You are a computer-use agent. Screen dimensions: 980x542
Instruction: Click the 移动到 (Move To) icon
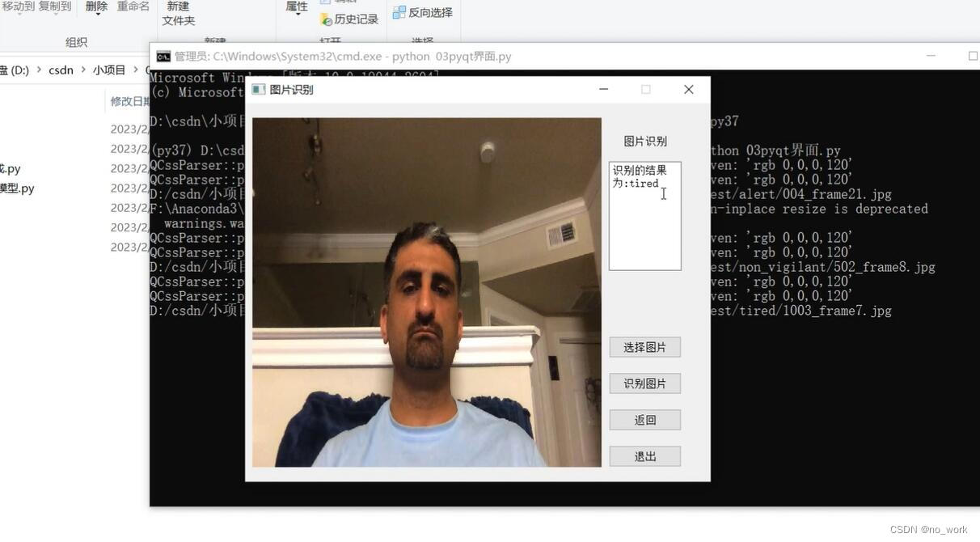point(17,6)
